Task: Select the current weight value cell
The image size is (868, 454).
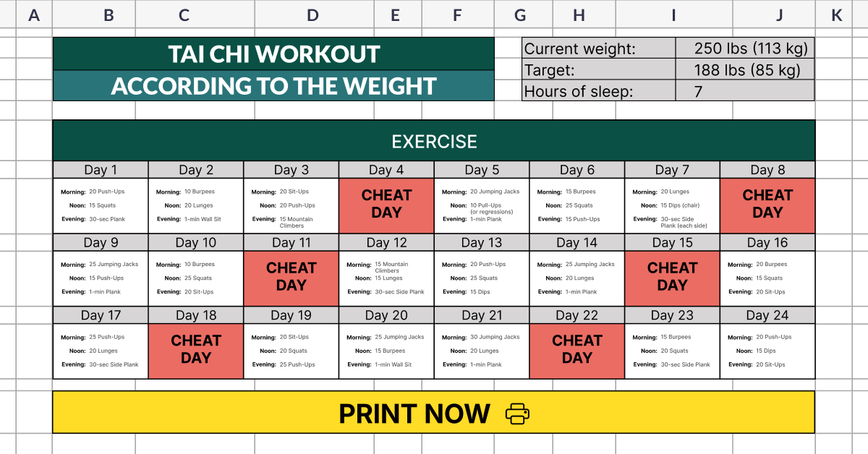Action: [744, 48]
